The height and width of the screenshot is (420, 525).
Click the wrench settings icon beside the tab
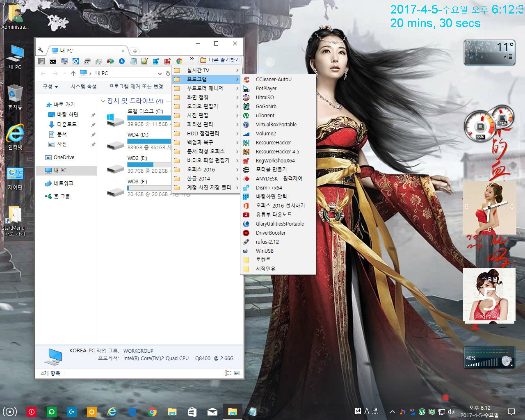point(41,50)
